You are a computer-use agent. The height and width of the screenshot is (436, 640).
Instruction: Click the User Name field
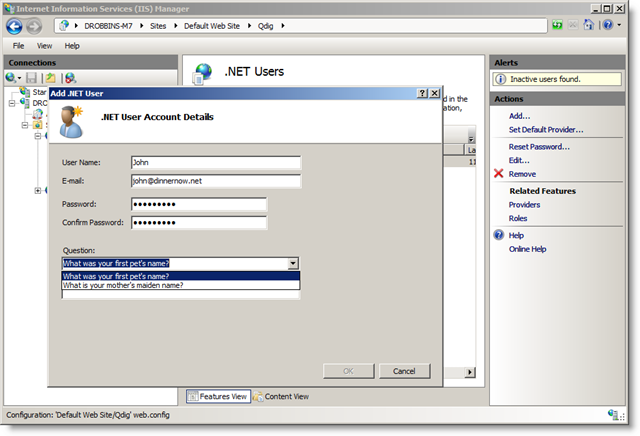216,162
